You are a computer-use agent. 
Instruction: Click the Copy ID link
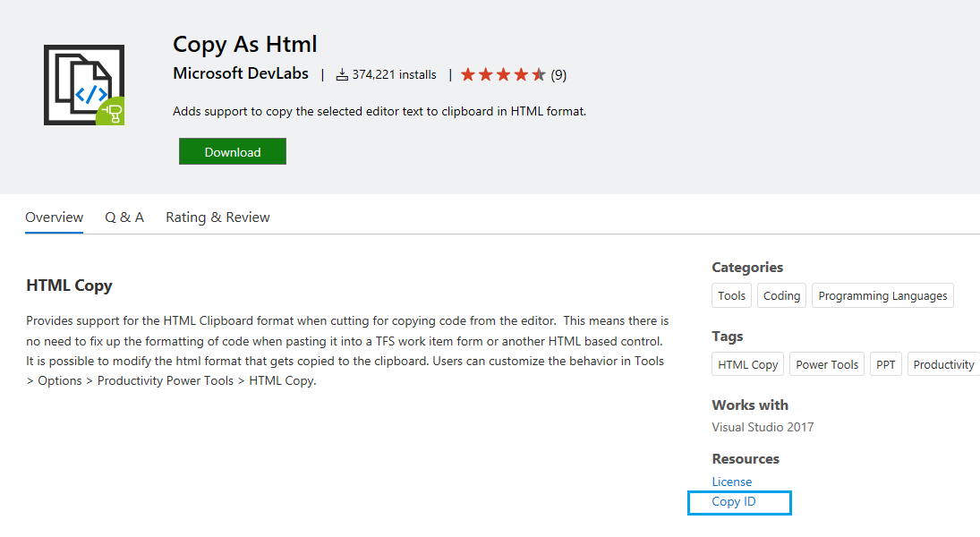[x=734, y=502]
